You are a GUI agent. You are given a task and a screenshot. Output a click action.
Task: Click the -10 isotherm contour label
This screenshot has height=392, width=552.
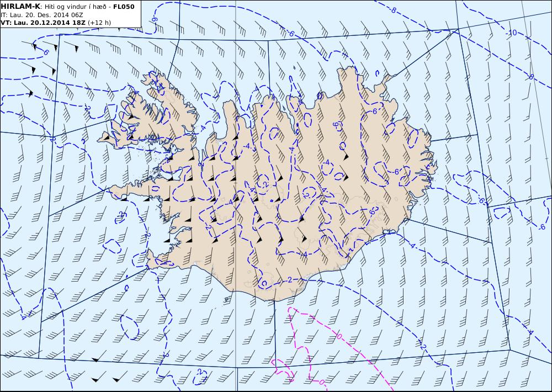(512, 33)
